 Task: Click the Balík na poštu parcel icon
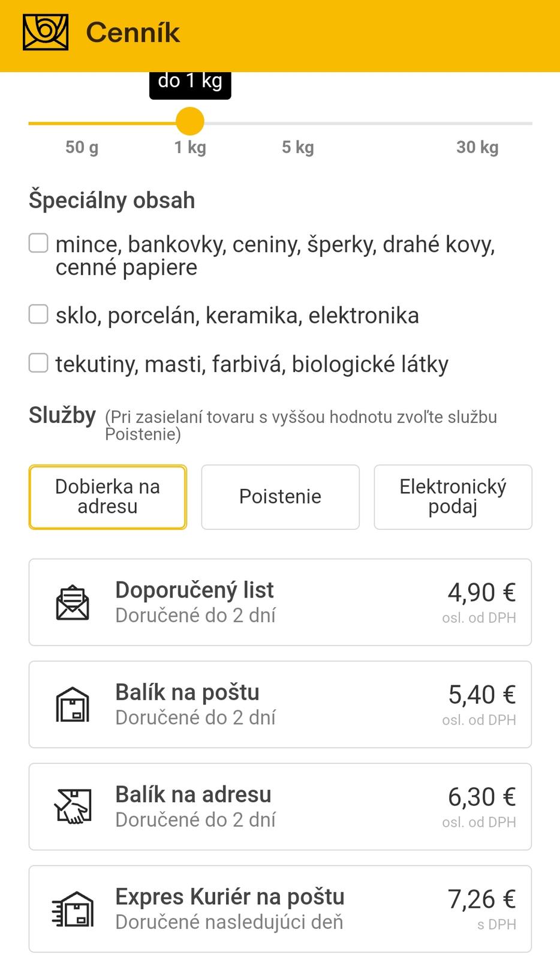point(73,704)
